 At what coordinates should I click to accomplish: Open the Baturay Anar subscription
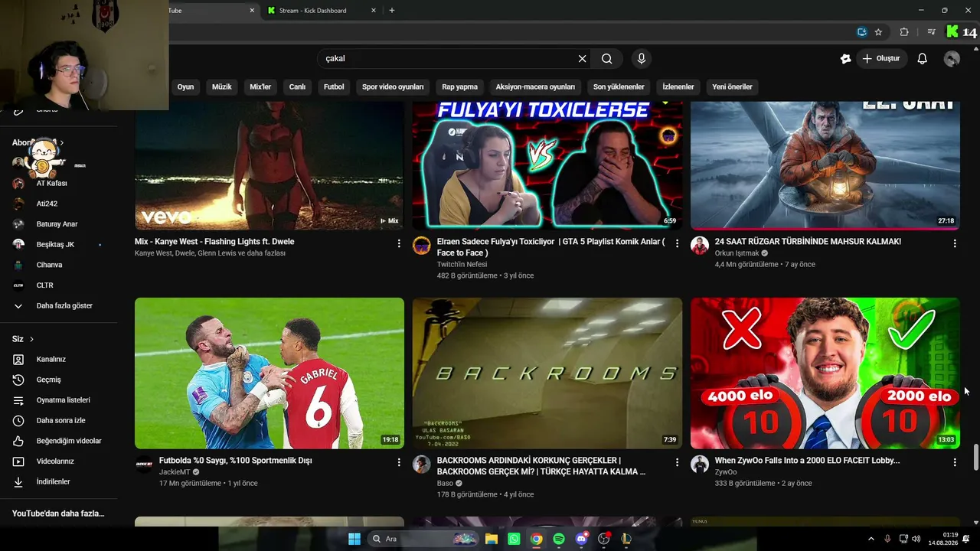pyautogui.click(x=59, y=224)
